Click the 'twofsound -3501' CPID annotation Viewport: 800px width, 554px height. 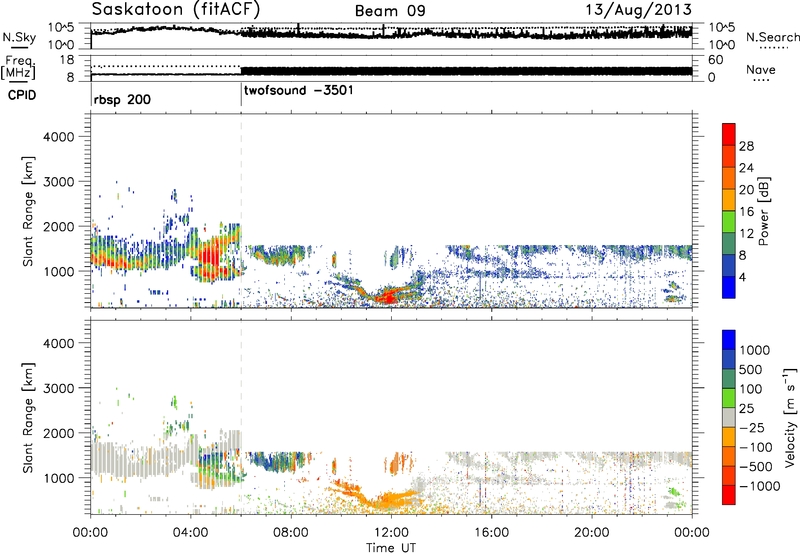pyautogui.click(x=298, y=91)
